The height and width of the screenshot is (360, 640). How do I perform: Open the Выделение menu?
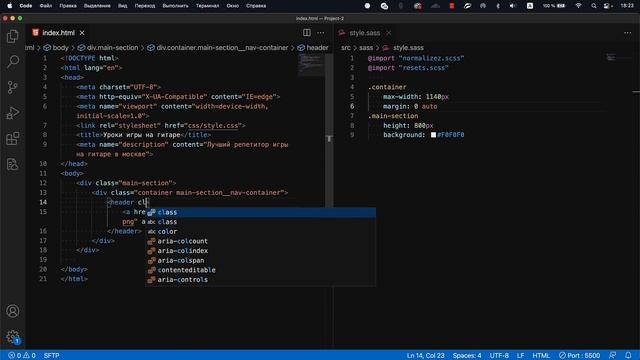point(97,6)
